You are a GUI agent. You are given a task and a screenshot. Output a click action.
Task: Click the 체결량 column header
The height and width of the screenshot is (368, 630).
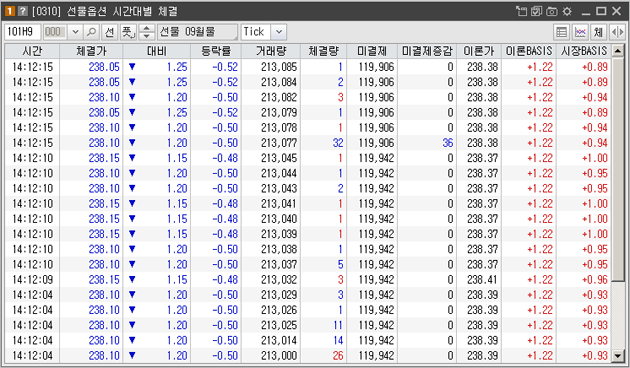[323, 51]
